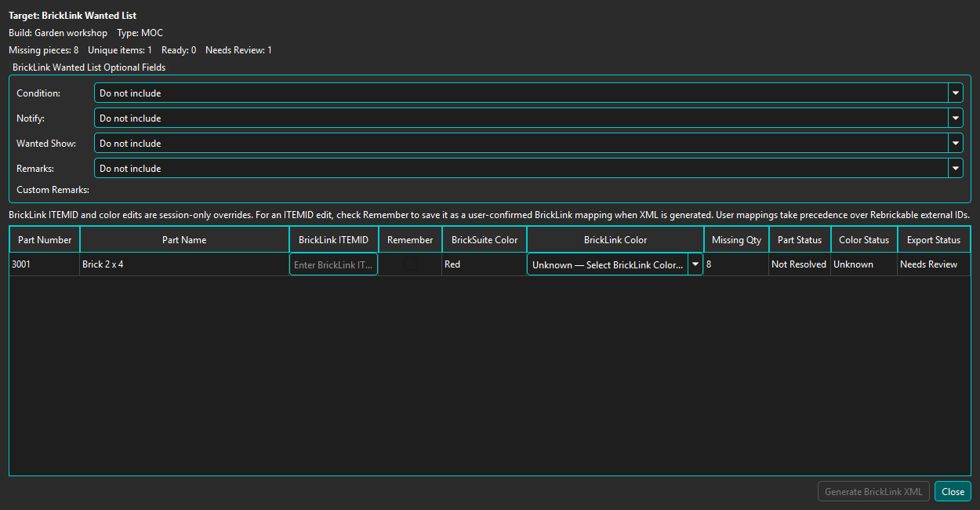980x510 pixels.
Task: Click the Close button
Action: point(953,492)
